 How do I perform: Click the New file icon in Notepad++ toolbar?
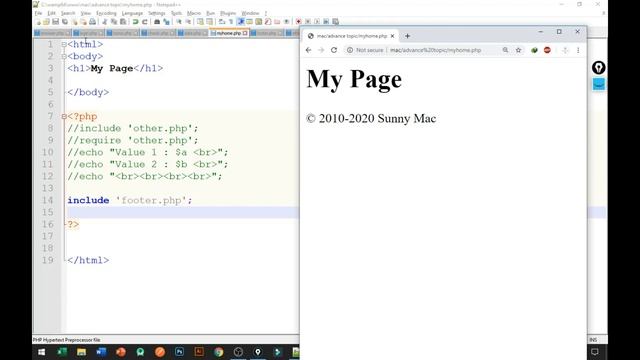pyautogui.click(x=38, y=22)
